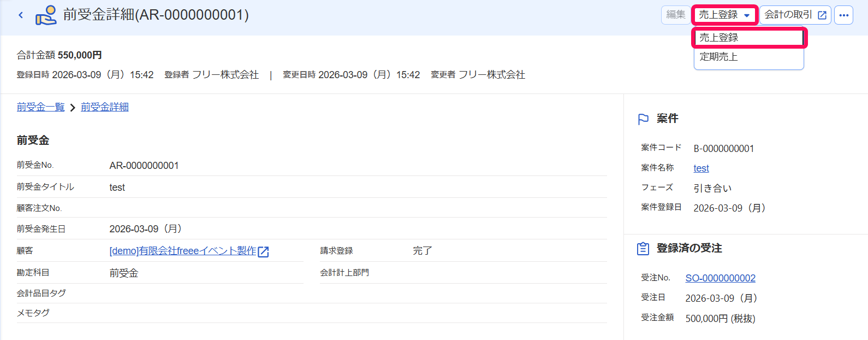Click the external link icon on 会計の取引
The image size is (868, 340).
tap(822, 15)
